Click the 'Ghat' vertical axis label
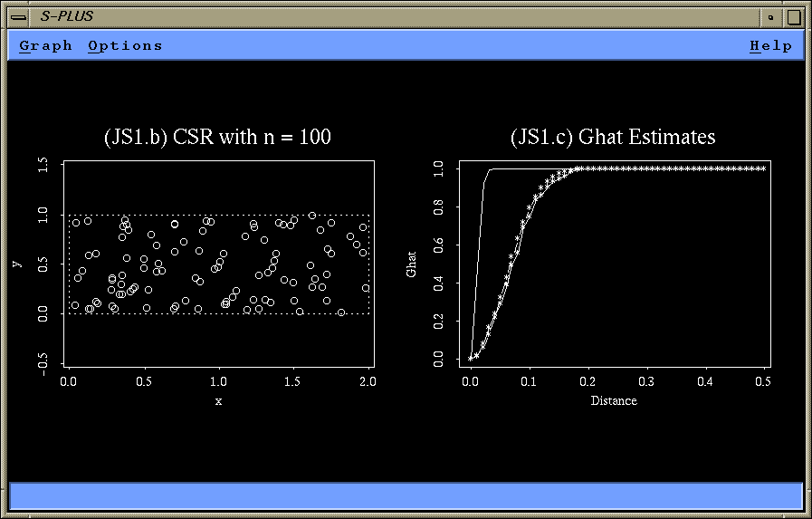 click(x=412, y=264)
